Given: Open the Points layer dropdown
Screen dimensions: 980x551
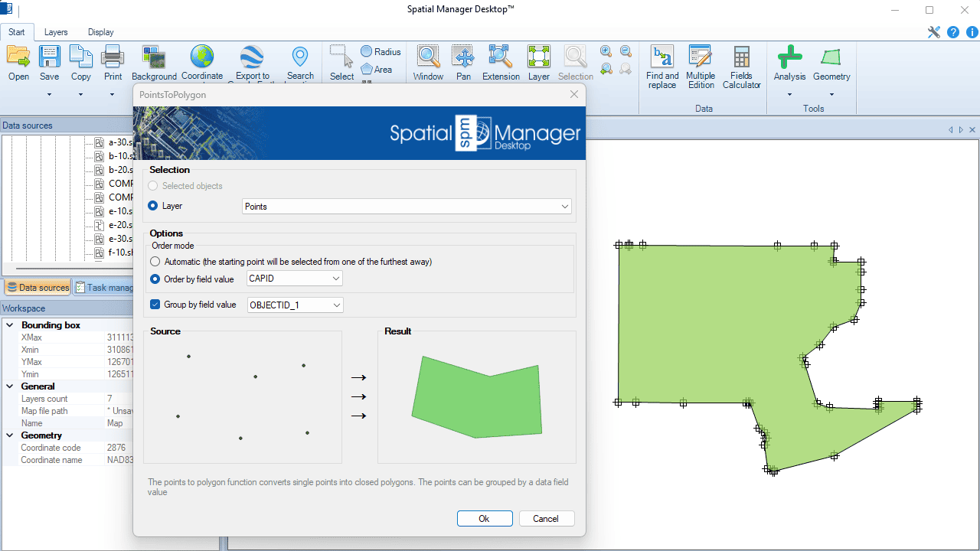Looking at the screenshot, I should pos(407,207).
